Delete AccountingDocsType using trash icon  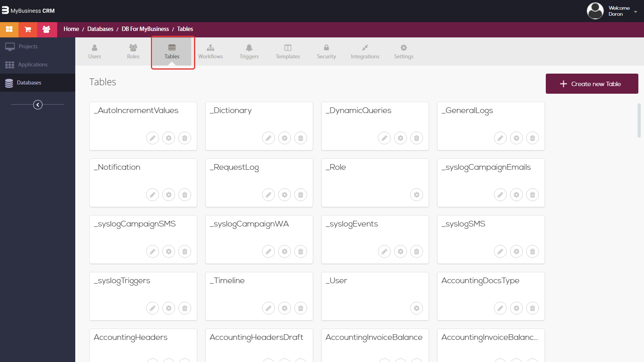(533, 308)
